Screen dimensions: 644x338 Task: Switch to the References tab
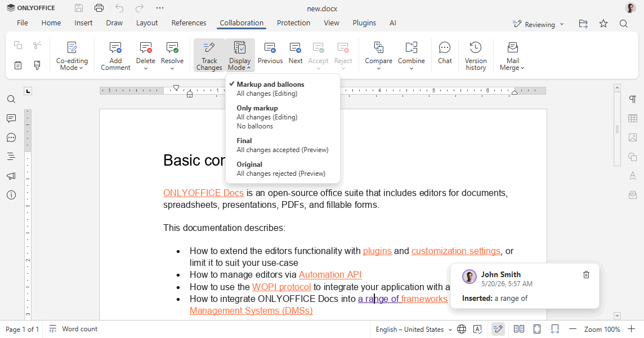(189, 23)
